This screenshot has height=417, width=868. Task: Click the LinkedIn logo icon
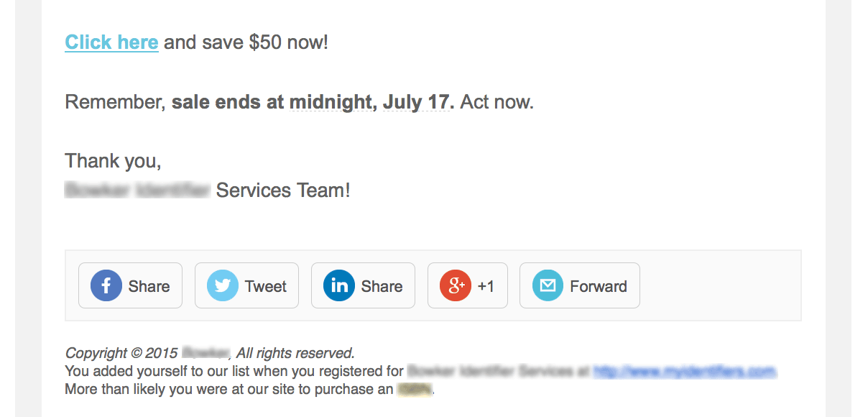[x=338, y=285]
